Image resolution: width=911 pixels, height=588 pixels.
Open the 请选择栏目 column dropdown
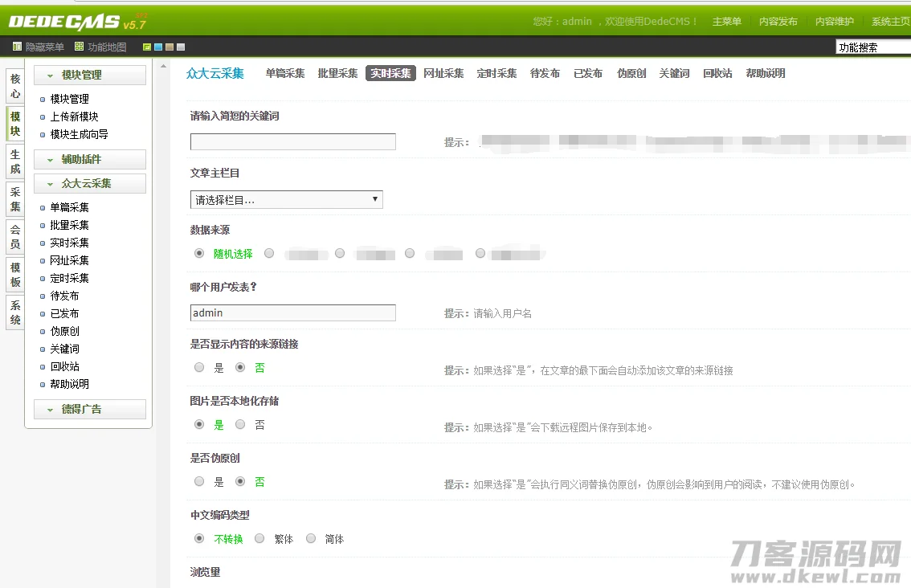[286, 198]
